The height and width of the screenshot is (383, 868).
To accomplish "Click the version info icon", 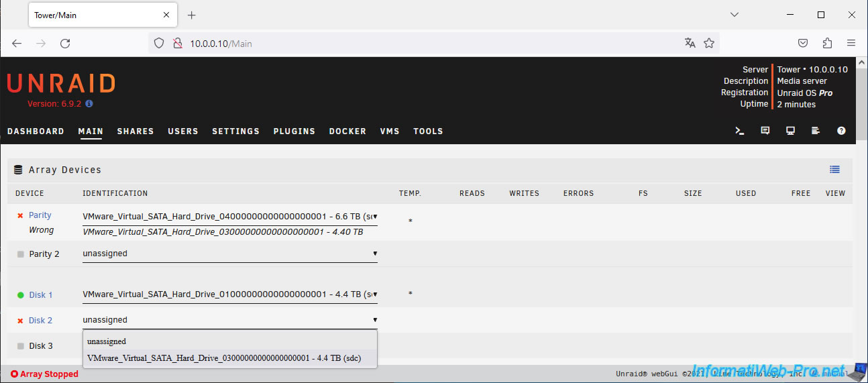I will point(89,104).
